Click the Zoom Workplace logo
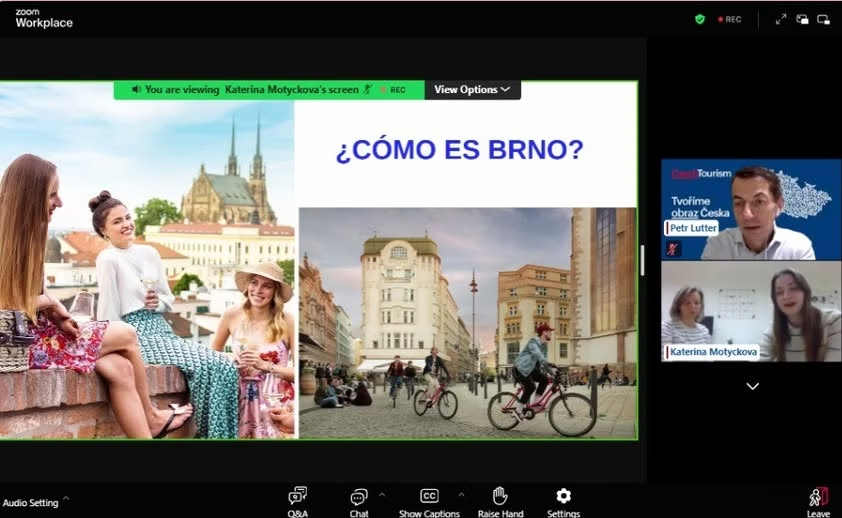 43,18
